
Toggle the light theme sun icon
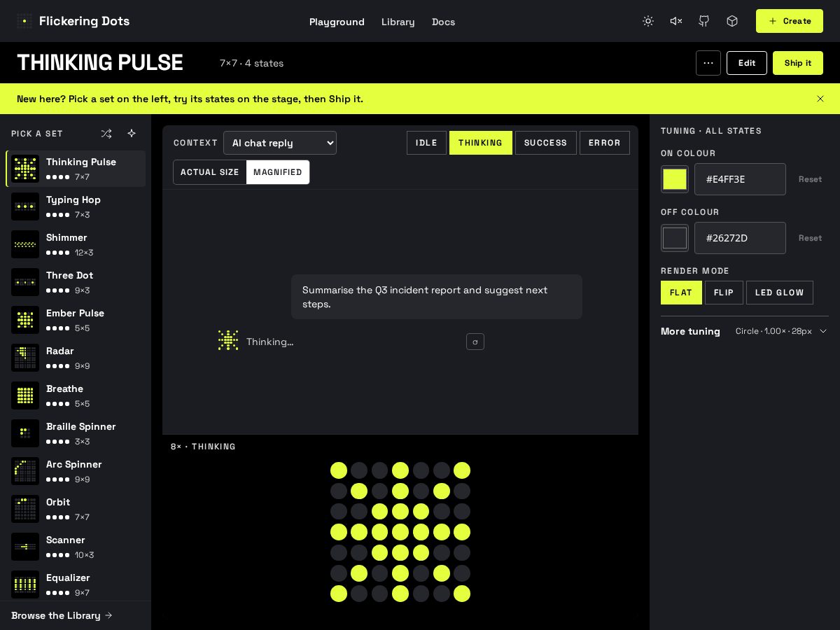tap(648, 21)
